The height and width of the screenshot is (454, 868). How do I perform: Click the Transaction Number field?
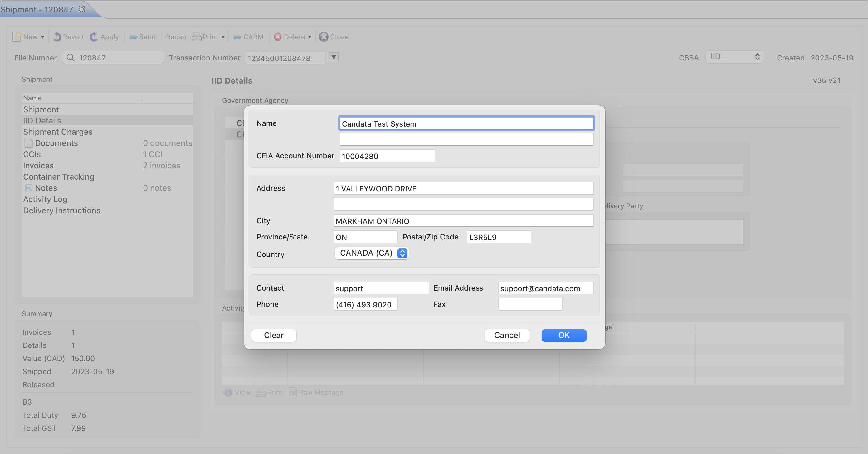[285, 58]
